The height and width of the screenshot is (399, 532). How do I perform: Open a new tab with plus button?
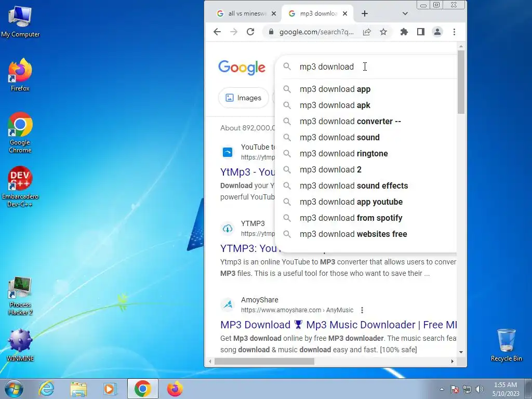coord(365,14)
